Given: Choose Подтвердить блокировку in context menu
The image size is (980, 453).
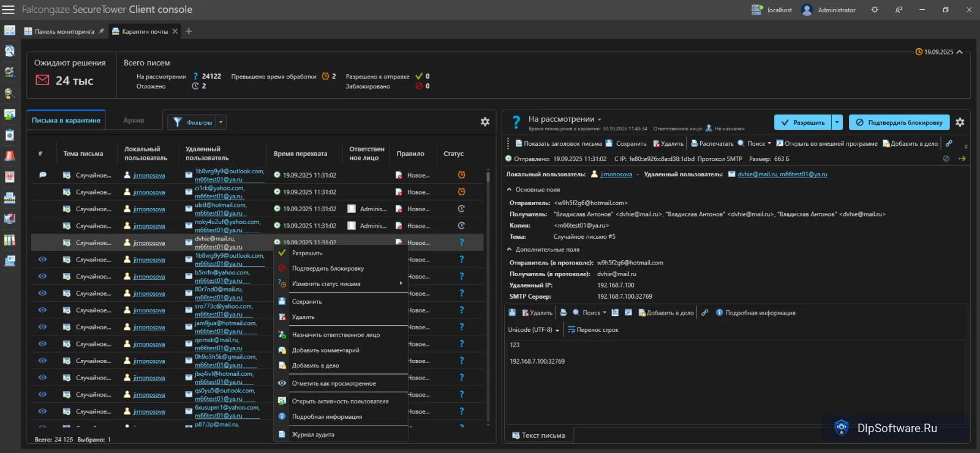Looking at the screenshot, I should point(341,268).
